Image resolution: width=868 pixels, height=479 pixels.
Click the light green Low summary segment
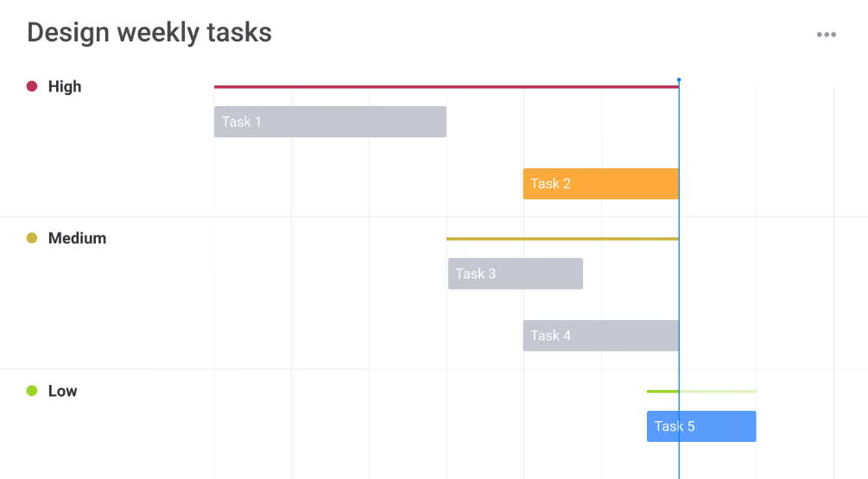718,391
